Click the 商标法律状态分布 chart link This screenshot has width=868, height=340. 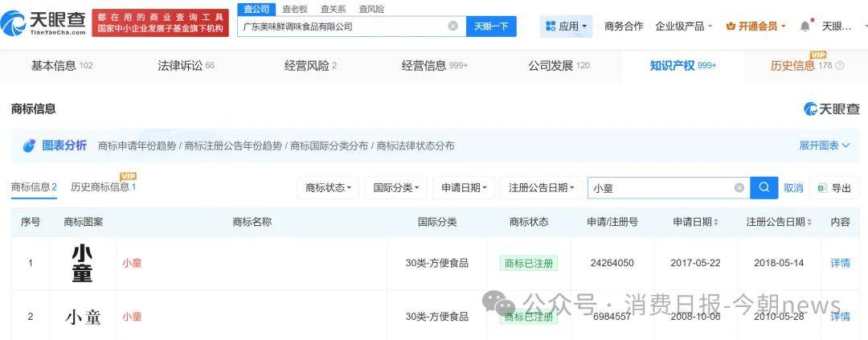(416, 145)
